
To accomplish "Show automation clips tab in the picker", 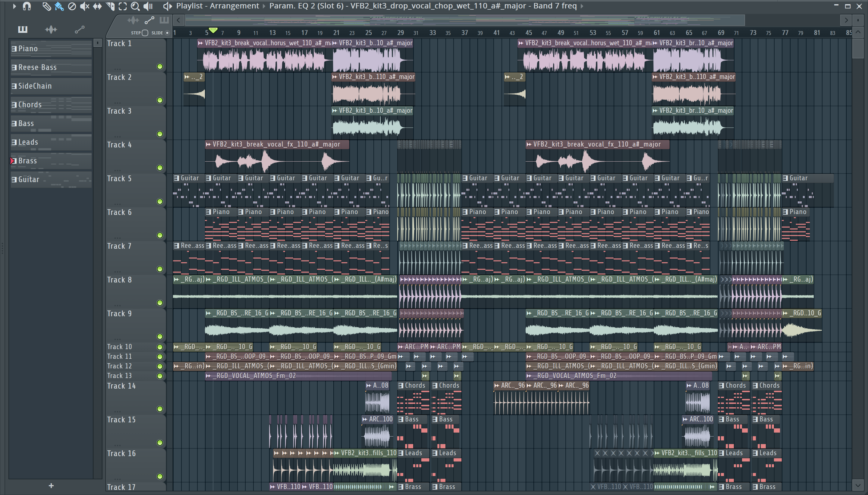I will tap(80, 30).
